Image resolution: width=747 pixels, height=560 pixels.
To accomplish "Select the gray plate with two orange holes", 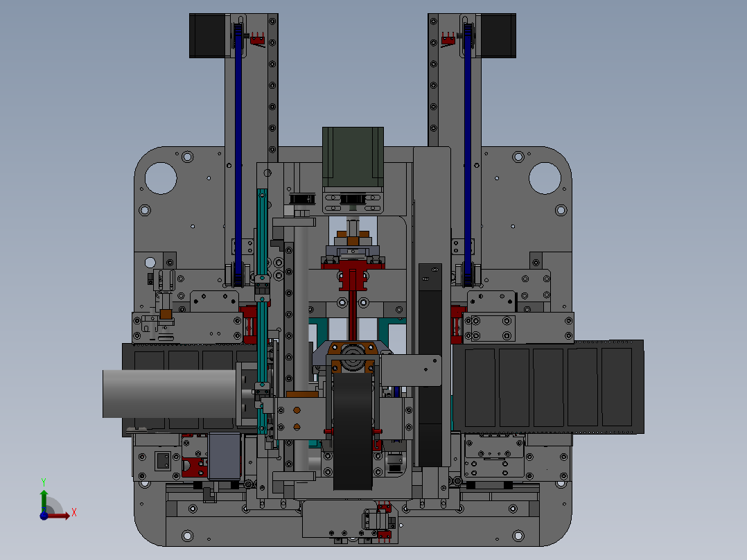I will (299, 419).
